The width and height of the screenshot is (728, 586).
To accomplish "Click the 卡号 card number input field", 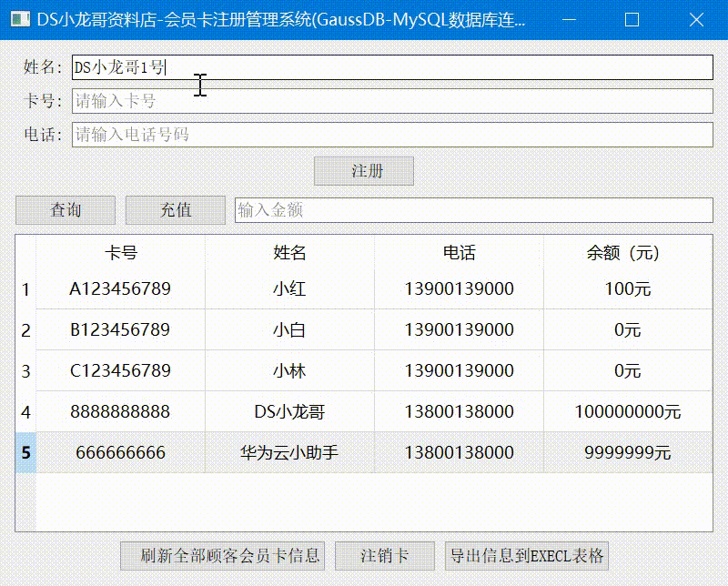I will pos(393,101).
